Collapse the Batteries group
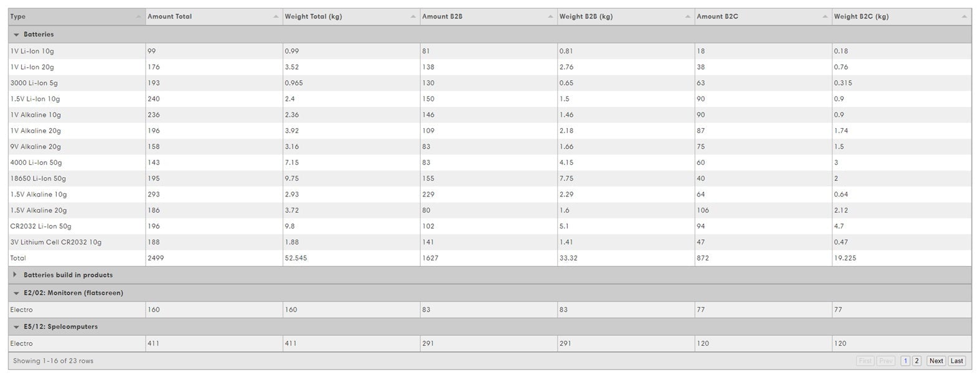Viewport: 980px width, 375px height. tap(16, 35)
